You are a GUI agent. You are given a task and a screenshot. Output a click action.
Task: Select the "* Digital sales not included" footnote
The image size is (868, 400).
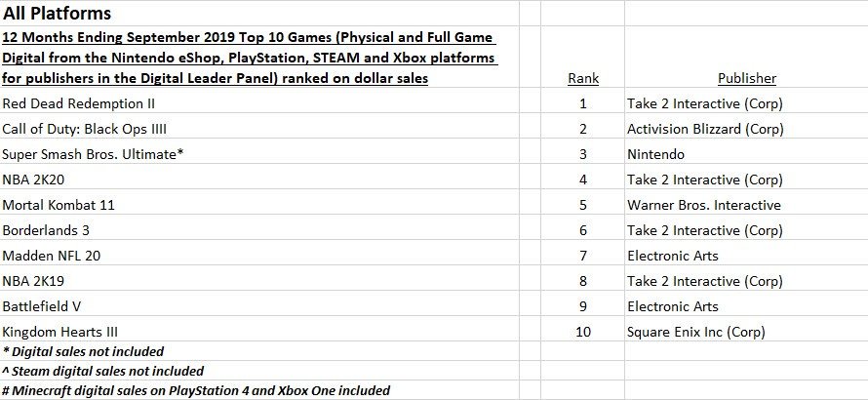[83, 351]
